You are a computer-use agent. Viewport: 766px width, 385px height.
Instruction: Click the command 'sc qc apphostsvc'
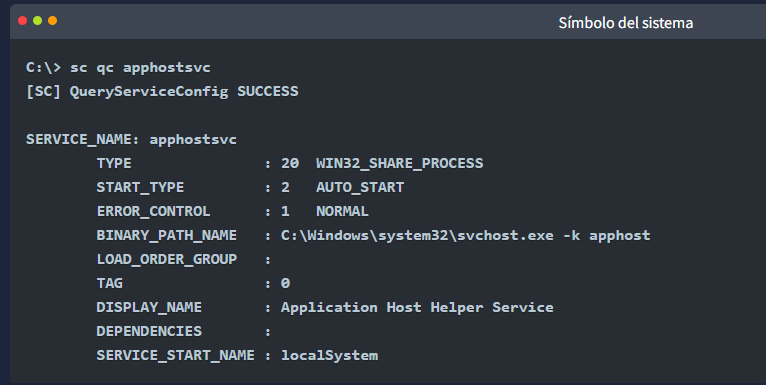point(140,68)
